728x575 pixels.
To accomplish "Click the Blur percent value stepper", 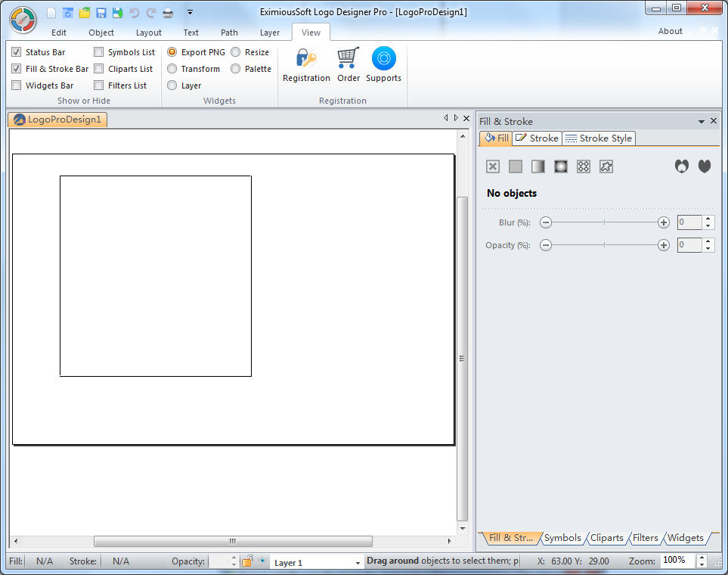I will click(x=708, y=222).
